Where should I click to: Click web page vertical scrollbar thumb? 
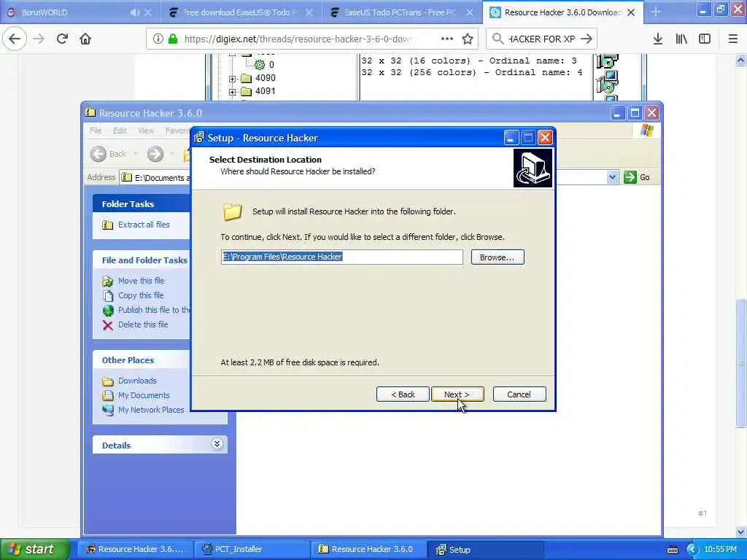click(x=740, y=363)
